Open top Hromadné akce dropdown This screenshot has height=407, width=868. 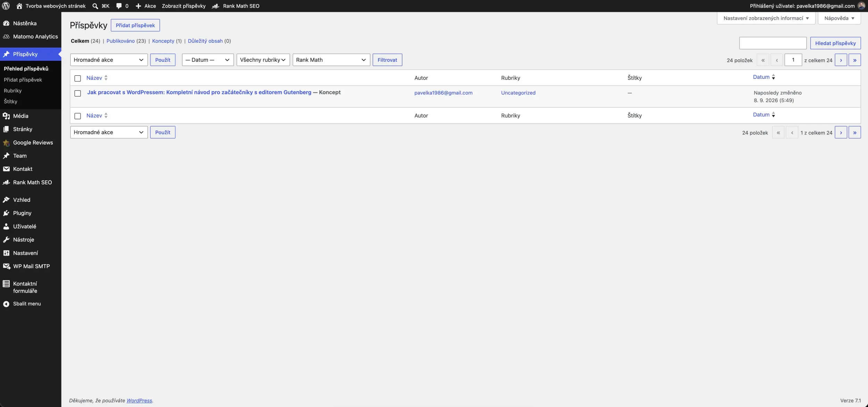[x=109, y=60]
